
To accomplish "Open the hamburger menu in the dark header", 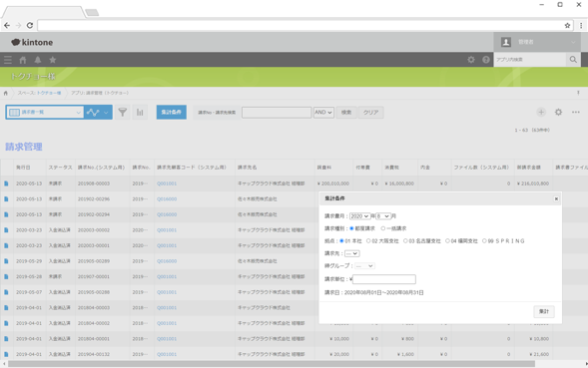I will pyautogui.click(x=8, y=60).
